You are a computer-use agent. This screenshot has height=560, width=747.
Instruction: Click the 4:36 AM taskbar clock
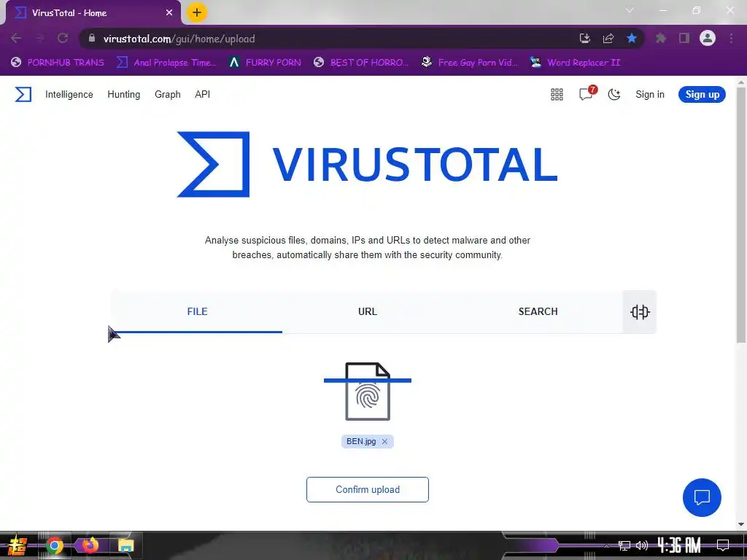[x=679, y=545]
